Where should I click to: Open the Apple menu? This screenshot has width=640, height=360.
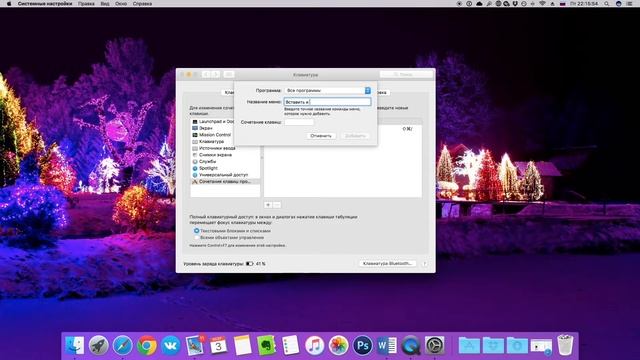pyautogui.click(x=9, y=4)
